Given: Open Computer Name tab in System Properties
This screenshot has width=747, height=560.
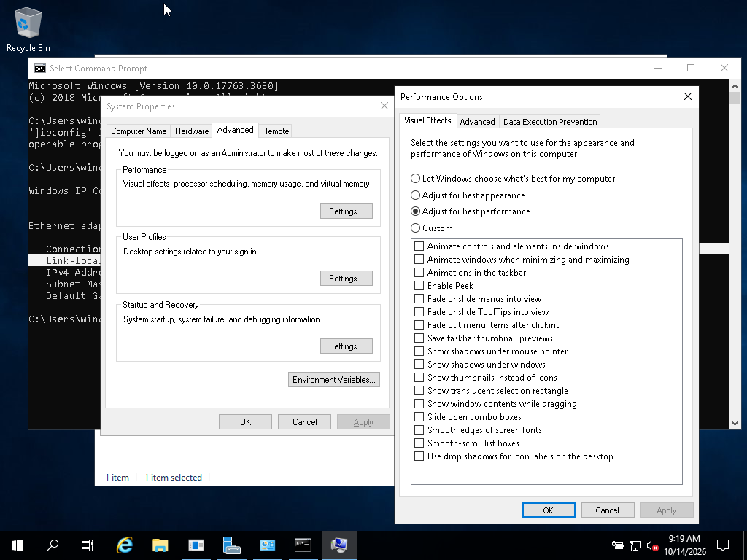Looking at the screenshot, I should (139, 131).
